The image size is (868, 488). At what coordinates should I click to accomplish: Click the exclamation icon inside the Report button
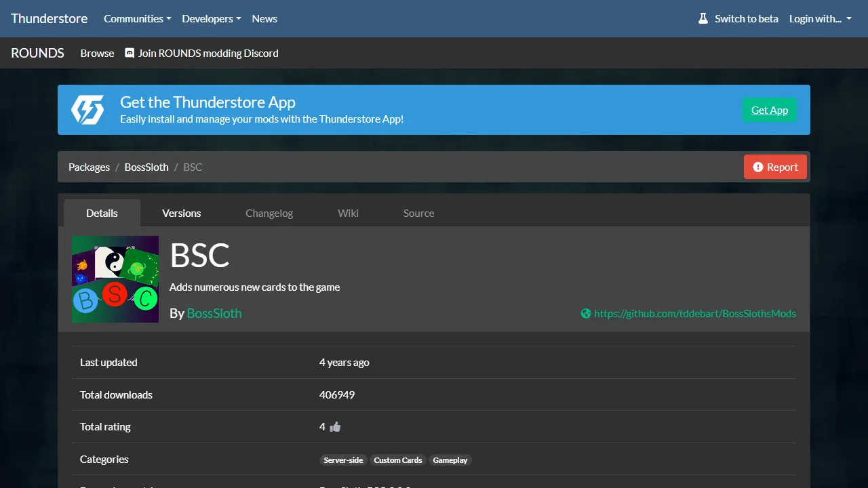(759, 167)
